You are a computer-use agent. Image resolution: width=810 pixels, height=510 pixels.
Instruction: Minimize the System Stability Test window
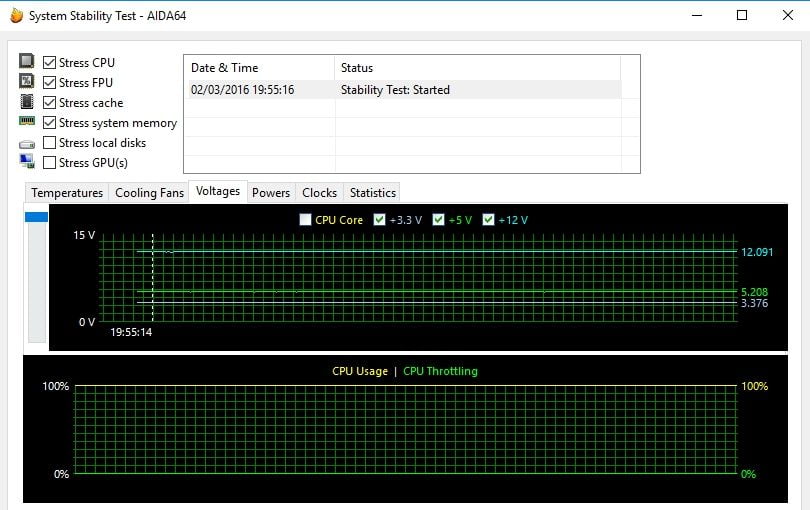(x=697, y=16)
